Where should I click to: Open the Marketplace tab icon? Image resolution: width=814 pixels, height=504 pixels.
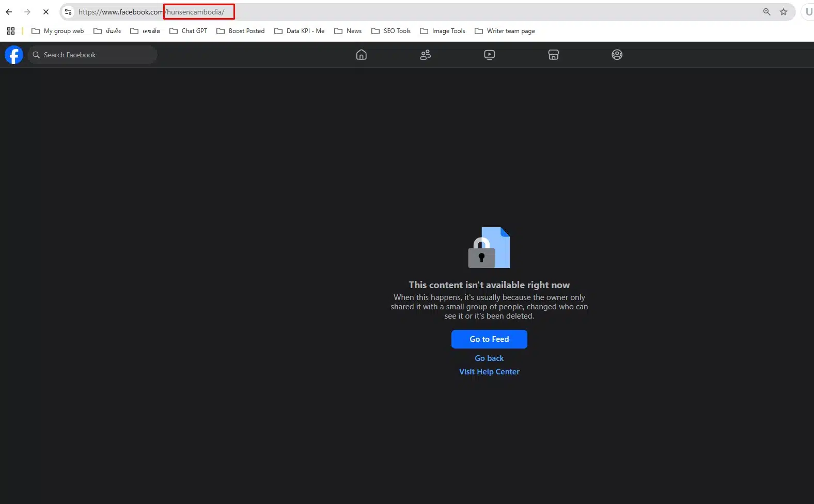coord(553,55)
